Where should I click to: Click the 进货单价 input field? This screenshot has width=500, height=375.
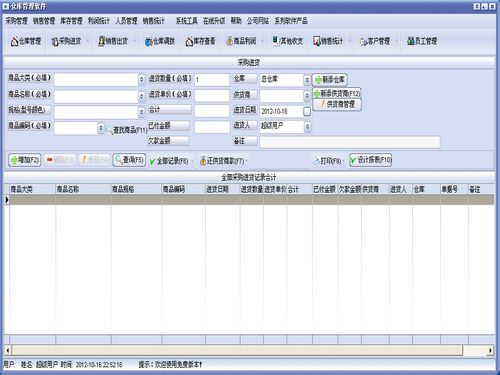coord(212,96)
